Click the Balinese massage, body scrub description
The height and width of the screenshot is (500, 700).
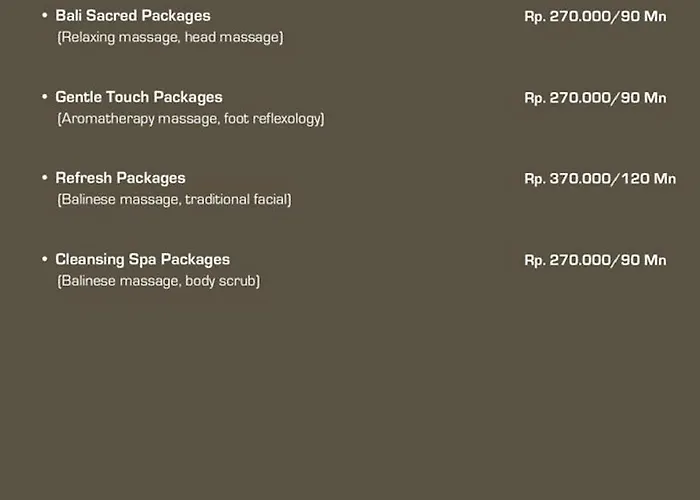click(x=158, y=281)
